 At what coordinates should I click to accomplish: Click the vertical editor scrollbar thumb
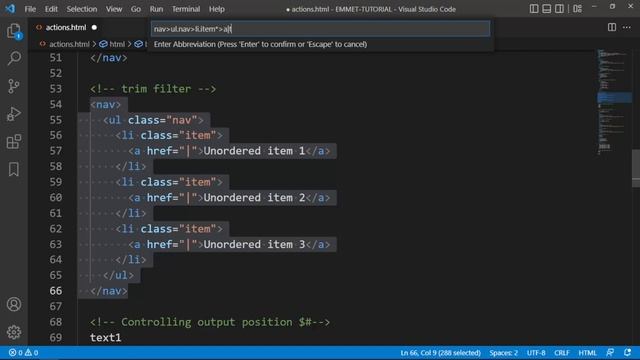click(636, 168)
